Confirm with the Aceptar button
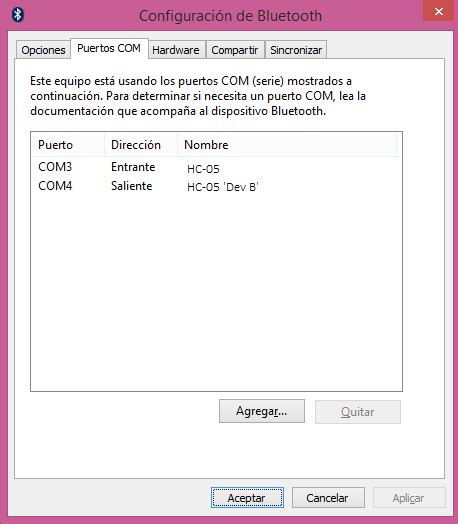Viewport: 458px width, 524px height. coord(247,498)
